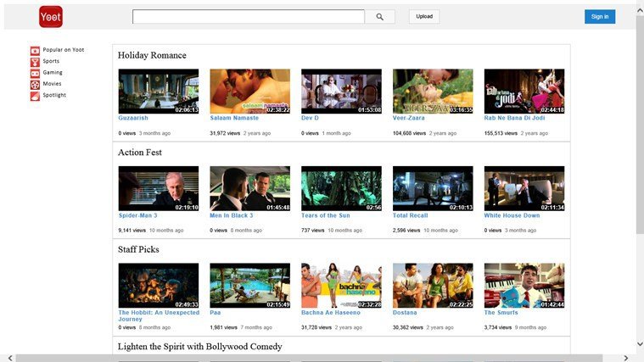Click the Veer-Zaara title link
The width and height of the screenshot is (644, 362).
[x=409, y=118]
